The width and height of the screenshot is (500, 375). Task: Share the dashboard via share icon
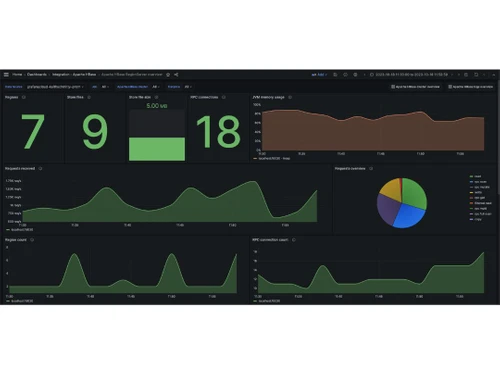(x=176, y=75)
